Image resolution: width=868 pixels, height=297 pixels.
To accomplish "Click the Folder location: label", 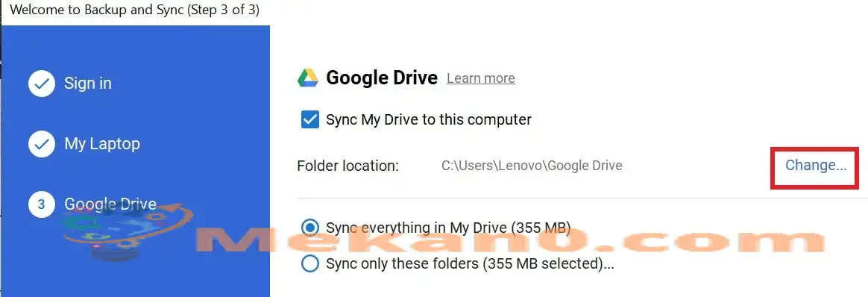I will point(348,166).
